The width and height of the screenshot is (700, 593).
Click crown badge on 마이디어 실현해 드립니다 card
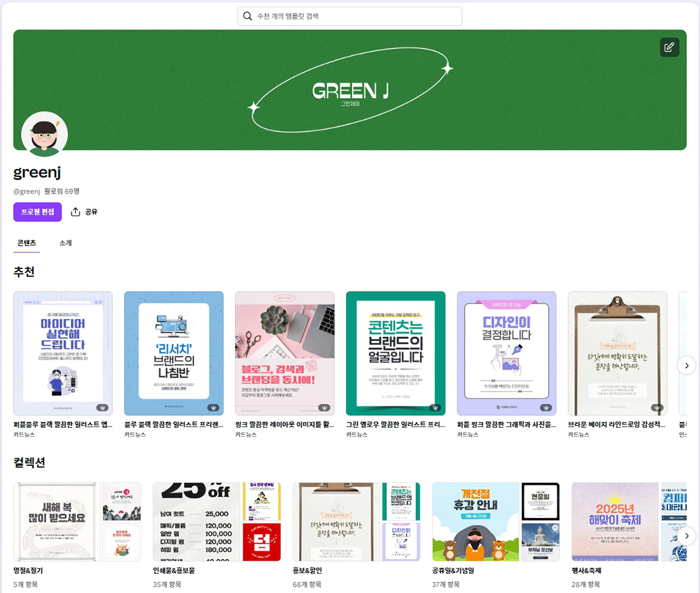tap(102, 408)
